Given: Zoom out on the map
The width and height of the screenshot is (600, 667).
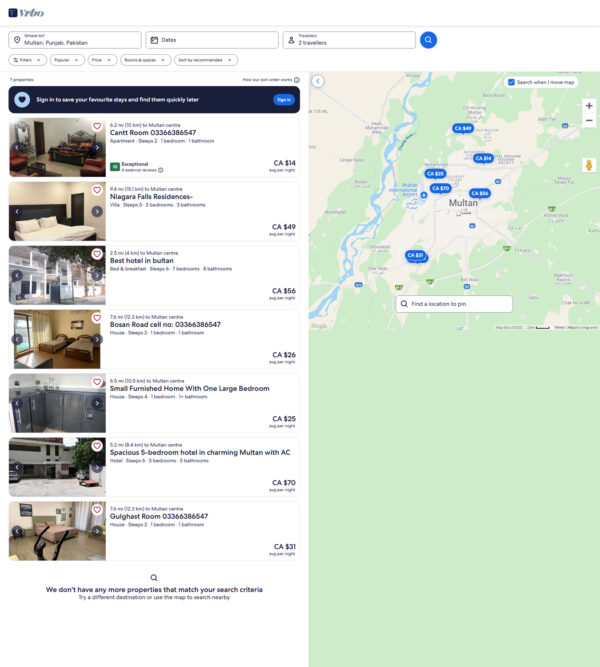Looking at the screenshot, I should (589, 120).
